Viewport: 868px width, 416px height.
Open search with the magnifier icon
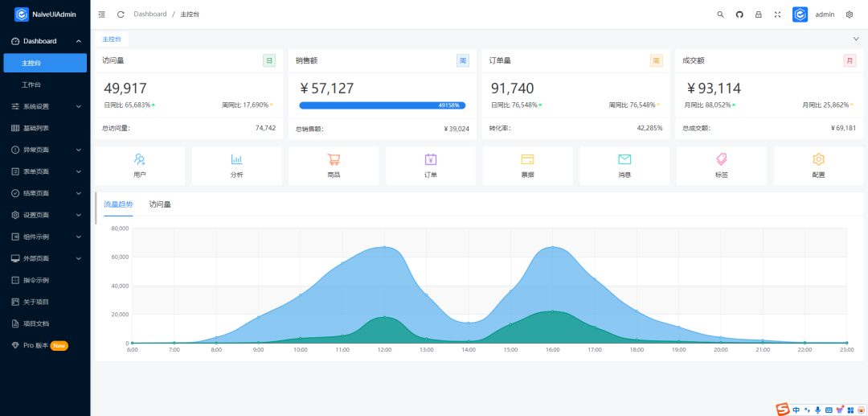[720, 14]
